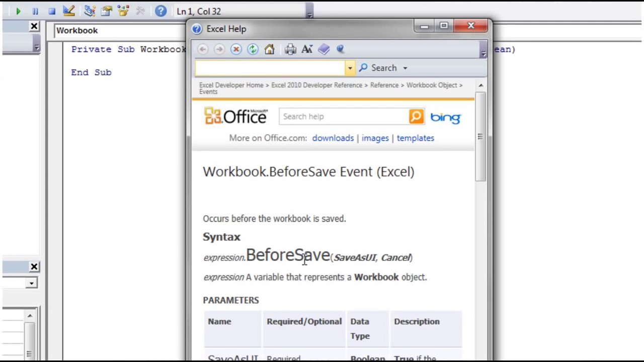
Task: Click the Excel Help vertical scrollbar thumb
Action: [x=480, y=136]
